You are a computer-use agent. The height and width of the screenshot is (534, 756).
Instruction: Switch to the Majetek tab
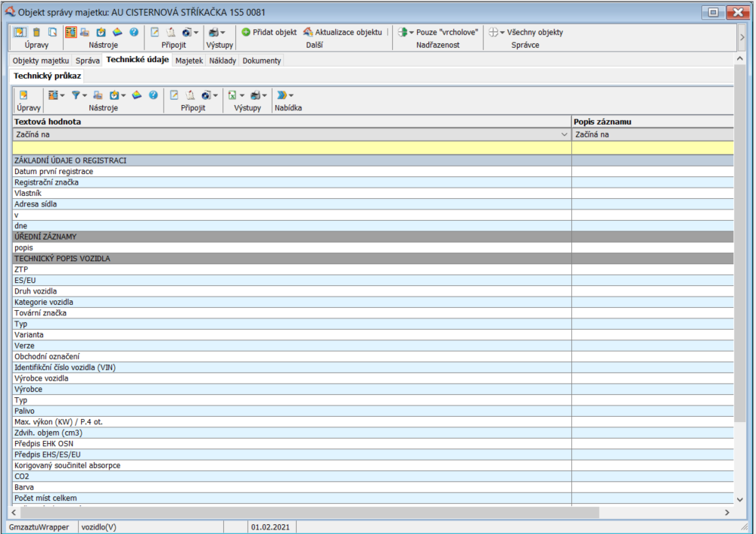pos(188,61)
